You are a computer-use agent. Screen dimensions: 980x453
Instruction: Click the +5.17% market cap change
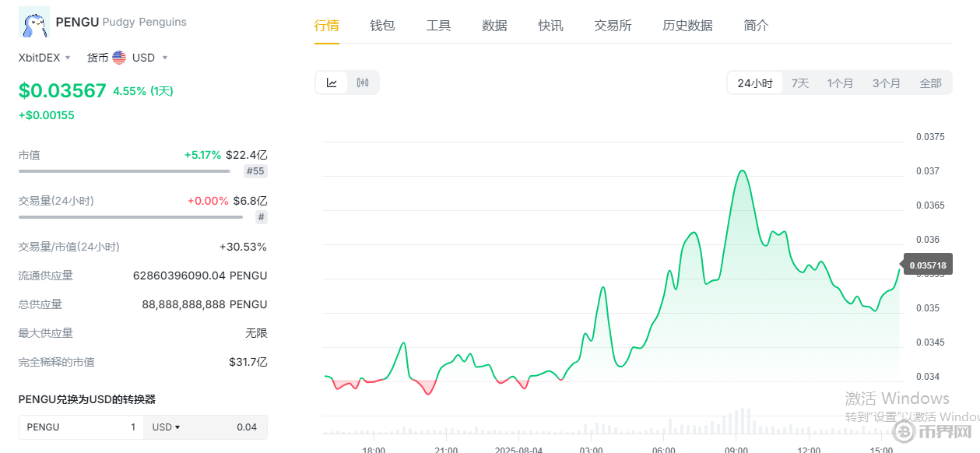click(202, 155)
